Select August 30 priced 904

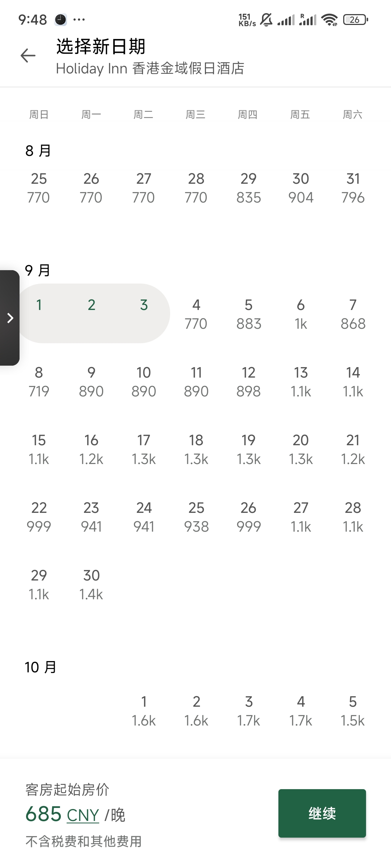coord(300,188)
